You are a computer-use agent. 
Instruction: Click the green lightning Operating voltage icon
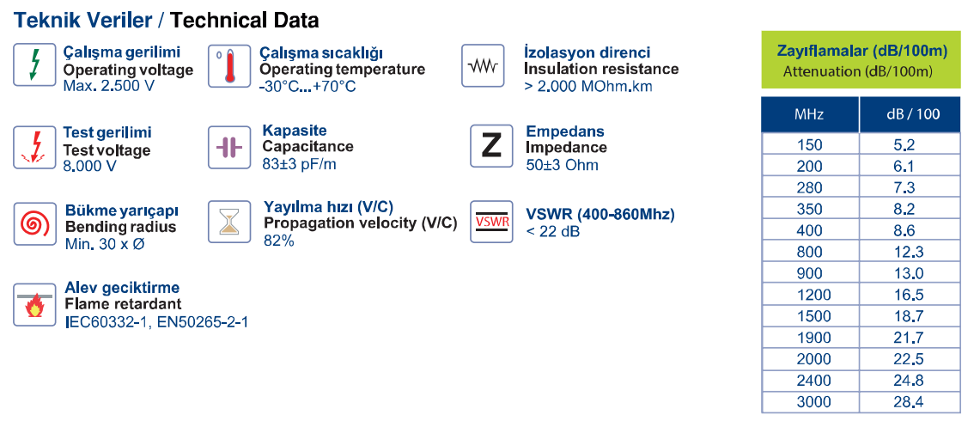(34, 65)
